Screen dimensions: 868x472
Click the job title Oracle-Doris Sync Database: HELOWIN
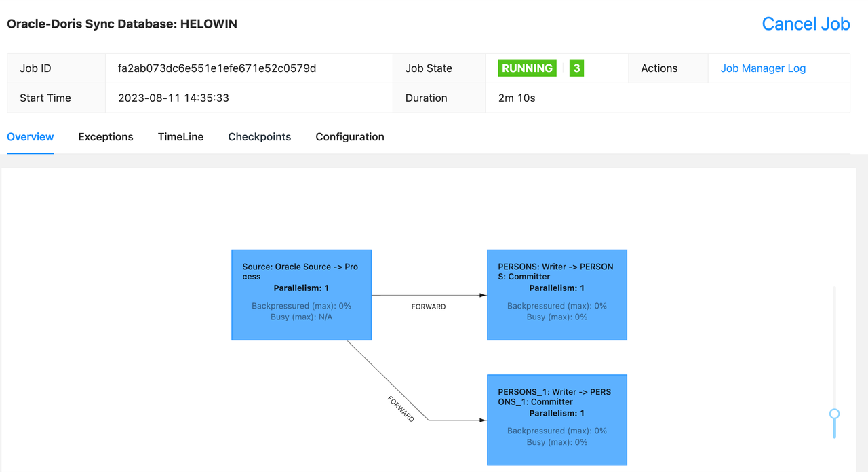tap(122, 24)
